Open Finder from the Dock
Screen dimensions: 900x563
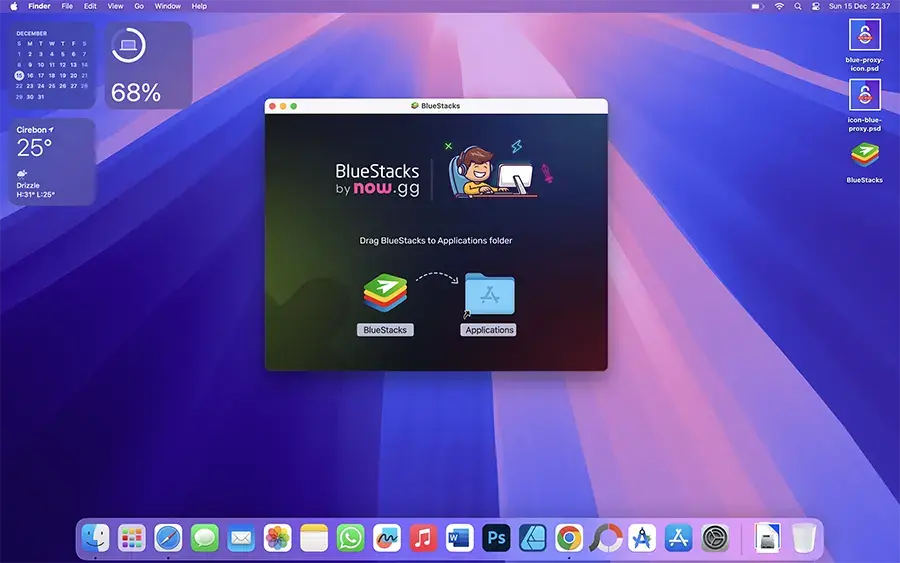coord(95,538)
